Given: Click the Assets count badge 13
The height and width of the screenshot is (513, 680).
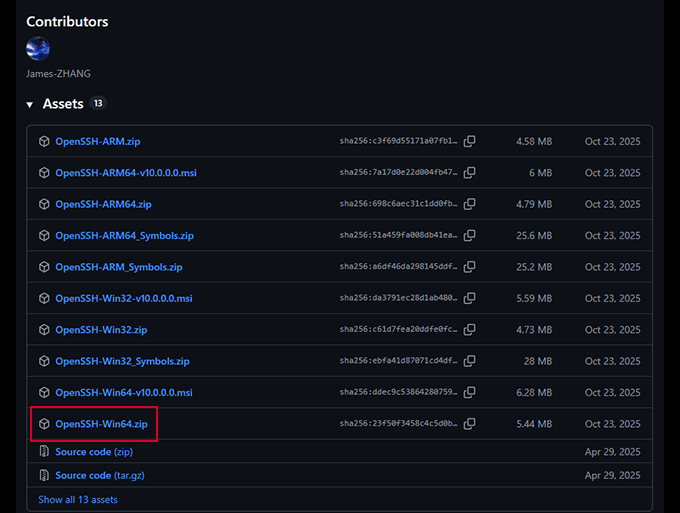Looking at the screenshot, I should [x=98, y=103].
